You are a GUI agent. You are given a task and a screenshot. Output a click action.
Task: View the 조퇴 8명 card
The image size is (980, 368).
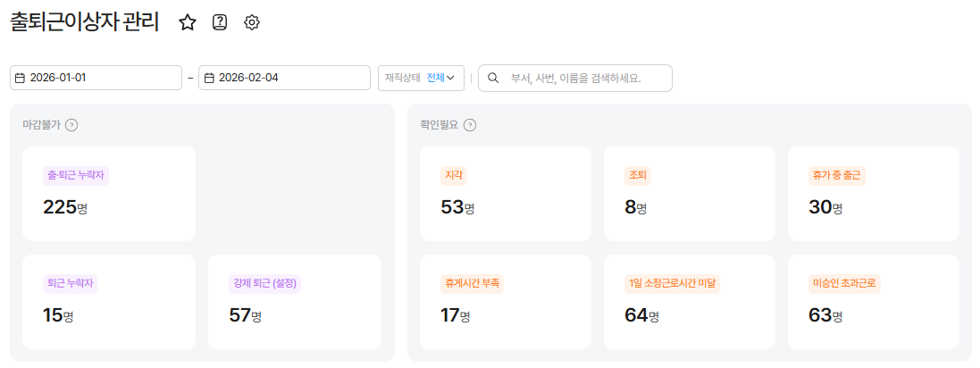(690, 194)
